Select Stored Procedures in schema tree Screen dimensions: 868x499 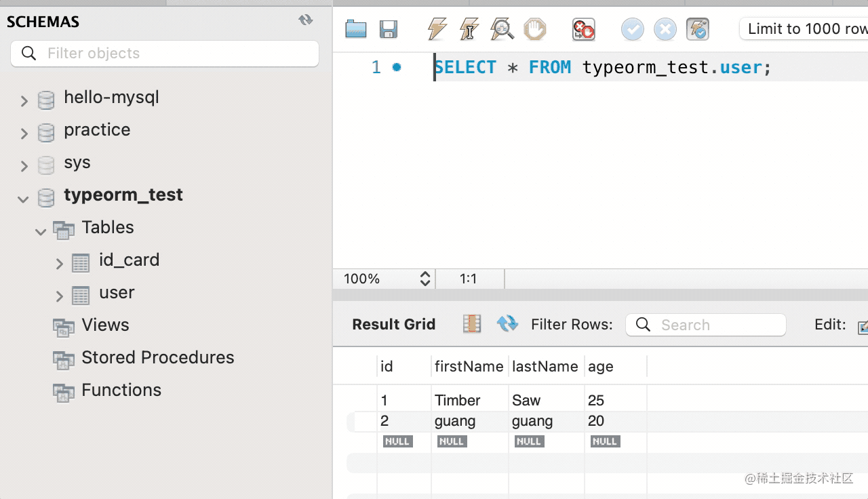coord(157,358)
